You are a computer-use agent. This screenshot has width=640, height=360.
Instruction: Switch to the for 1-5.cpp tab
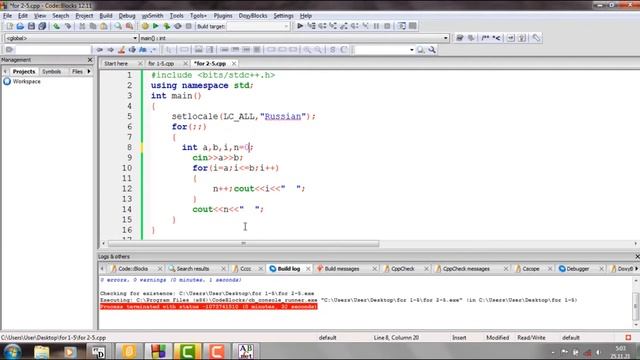click(x=161, y=64)
